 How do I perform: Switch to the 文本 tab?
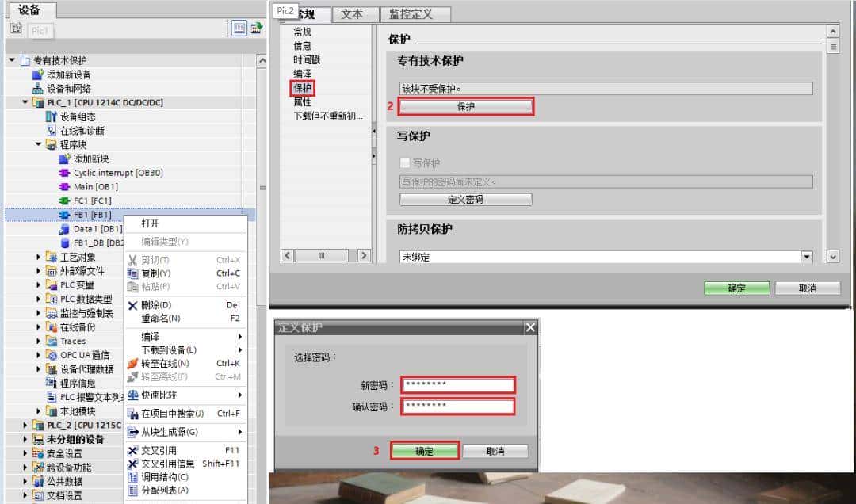[x=354, y=13]
